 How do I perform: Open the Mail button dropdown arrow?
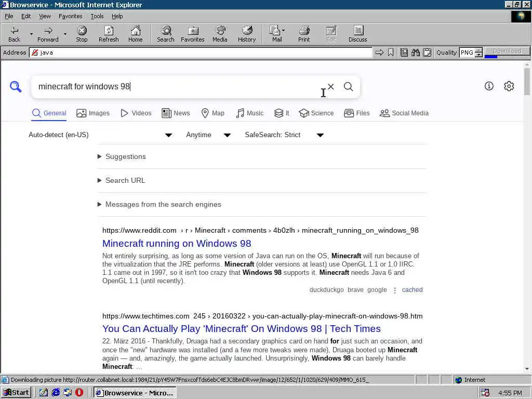(x=283, y=31)
